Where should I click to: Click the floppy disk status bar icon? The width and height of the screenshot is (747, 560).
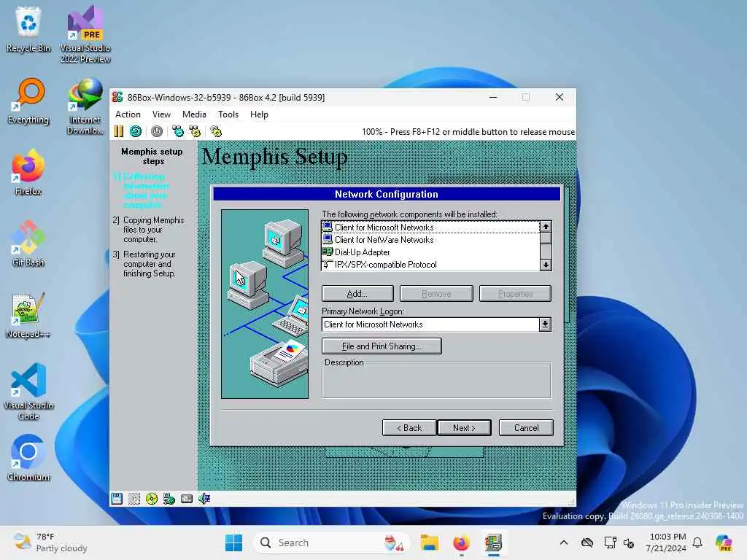117,499
